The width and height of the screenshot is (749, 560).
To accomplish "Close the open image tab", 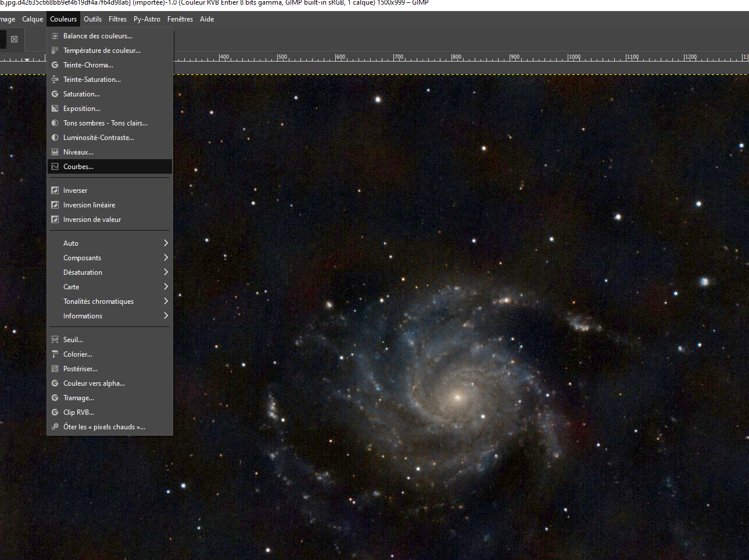I will click(x=14, y=40).
